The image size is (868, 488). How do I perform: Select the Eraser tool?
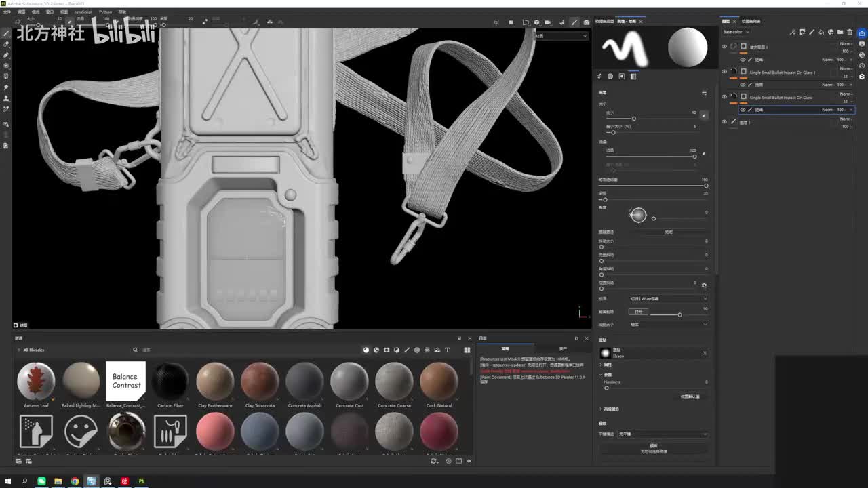click(6, 45)
